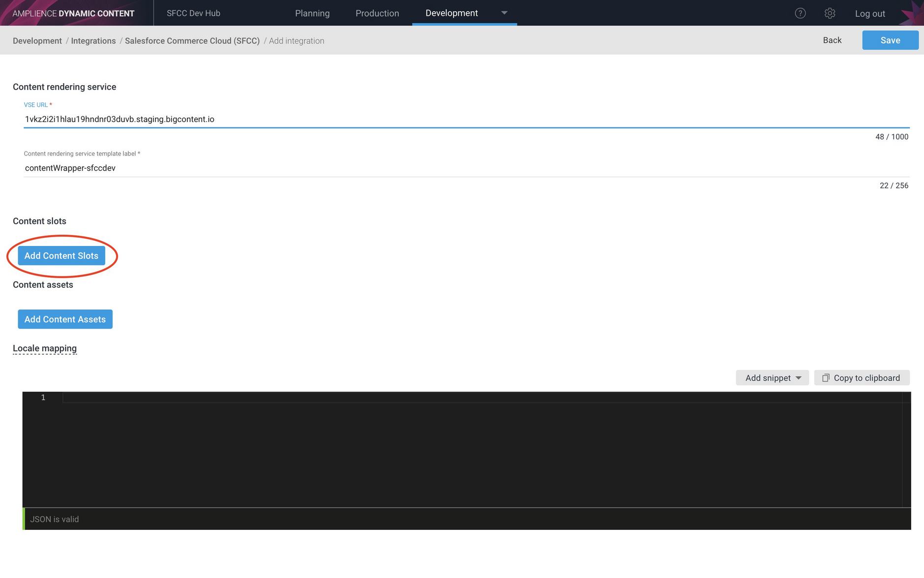
Task: Click the Save button
Action: (x=890, y=40)
